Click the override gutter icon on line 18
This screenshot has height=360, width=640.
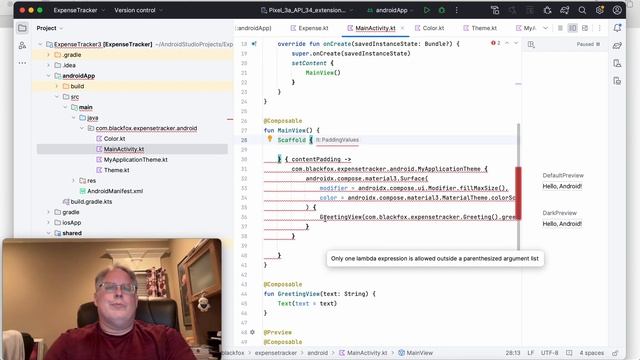click(254, 44)
